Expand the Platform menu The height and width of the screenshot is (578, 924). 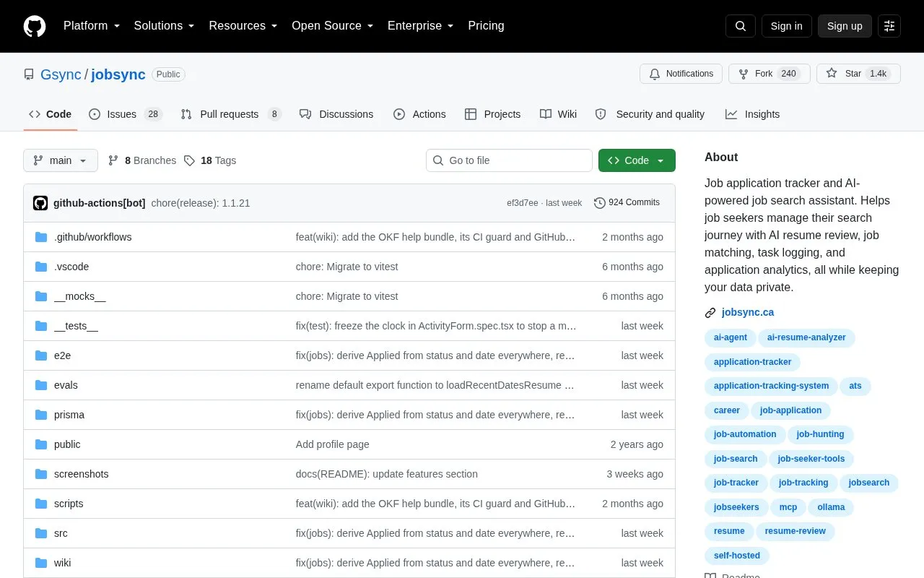coord(92,26)
